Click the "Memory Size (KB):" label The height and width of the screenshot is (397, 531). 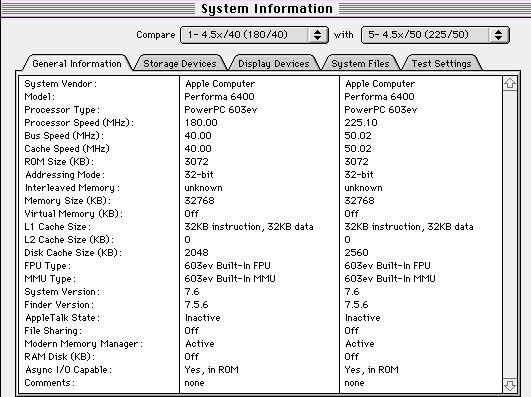(67, 201)
